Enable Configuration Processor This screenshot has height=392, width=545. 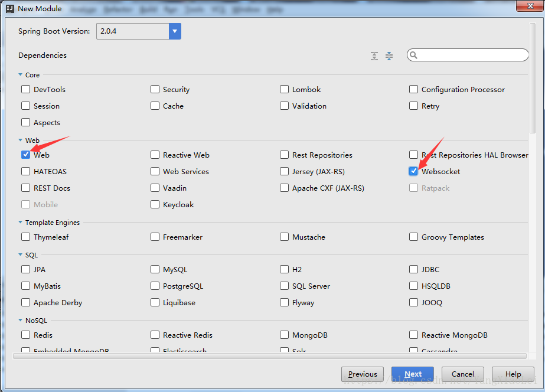coord(413,89)
